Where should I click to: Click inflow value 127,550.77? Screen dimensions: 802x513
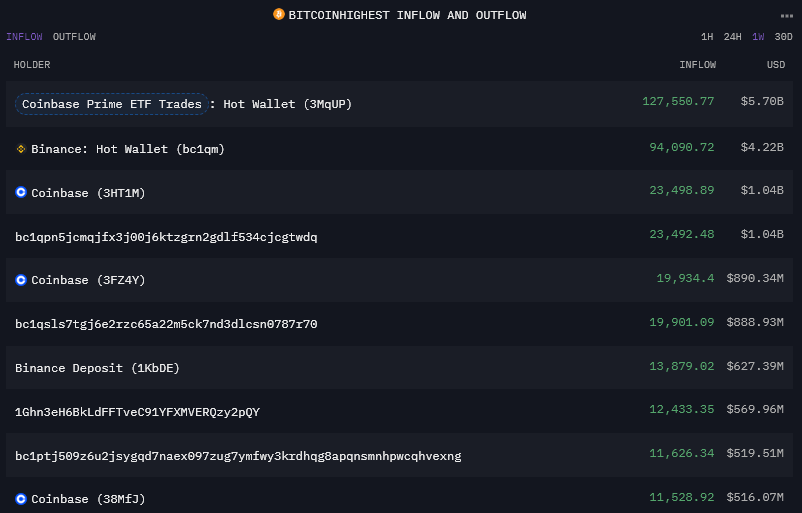pyautogui.click(x=678, y=101)
